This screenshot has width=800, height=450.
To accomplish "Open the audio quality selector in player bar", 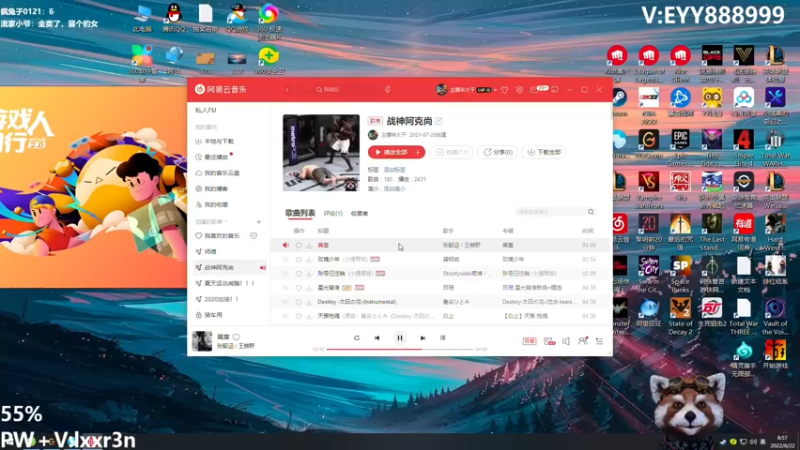I will (529, 341).
